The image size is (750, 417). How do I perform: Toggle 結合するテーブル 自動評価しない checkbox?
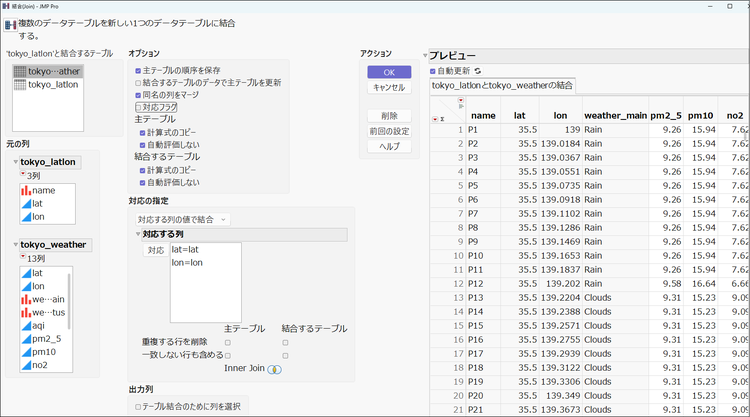143,183
